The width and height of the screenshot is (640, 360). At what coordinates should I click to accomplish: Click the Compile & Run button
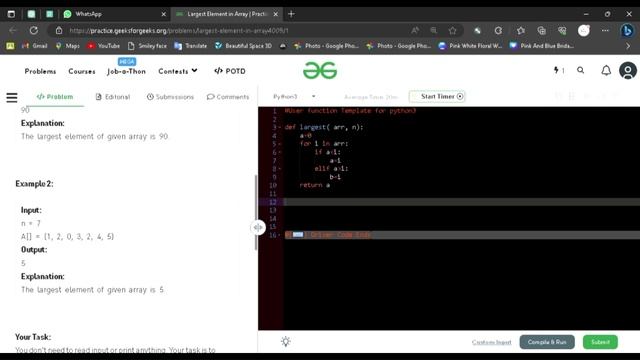click(547, 342)
